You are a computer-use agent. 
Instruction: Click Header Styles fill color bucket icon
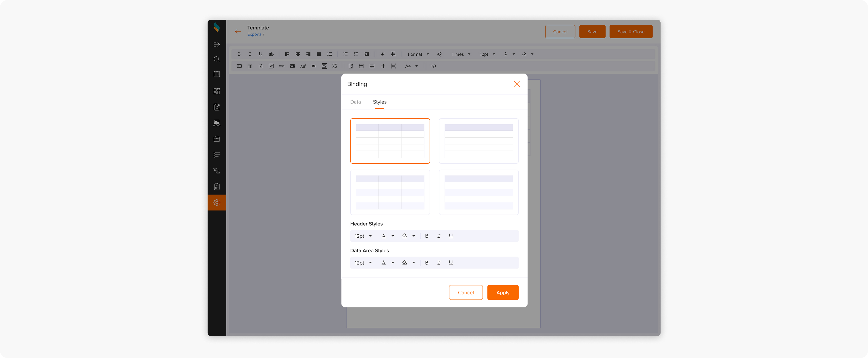tap(404, 236)
